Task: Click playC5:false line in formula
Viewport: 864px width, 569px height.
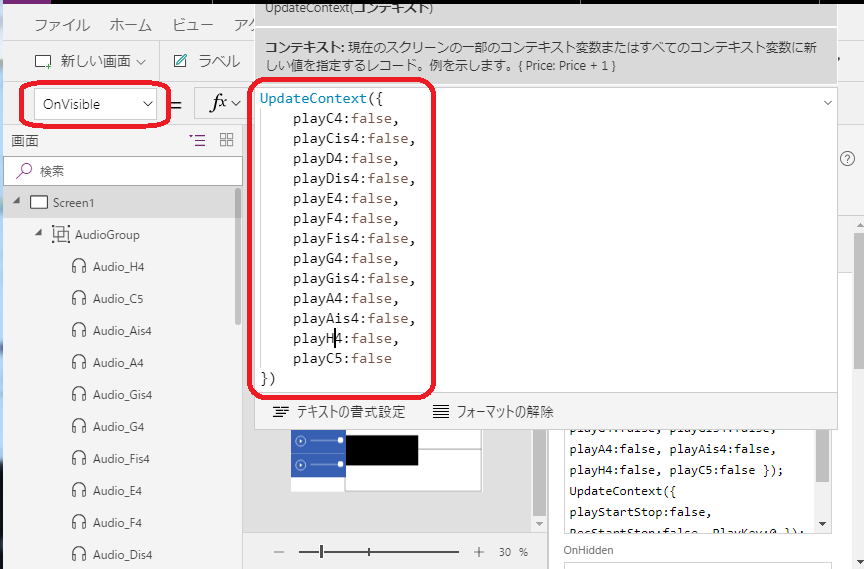Action: pos(342,359)
